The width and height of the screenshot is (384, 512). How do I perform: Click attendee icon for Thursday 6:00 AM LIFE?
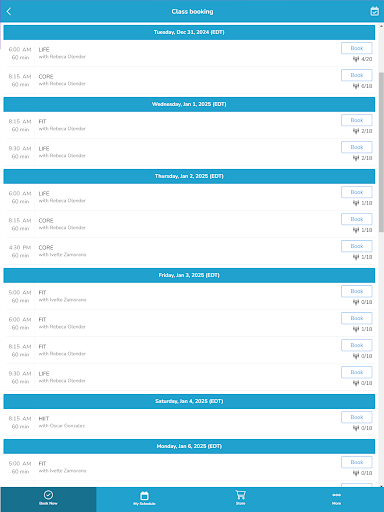356,203
